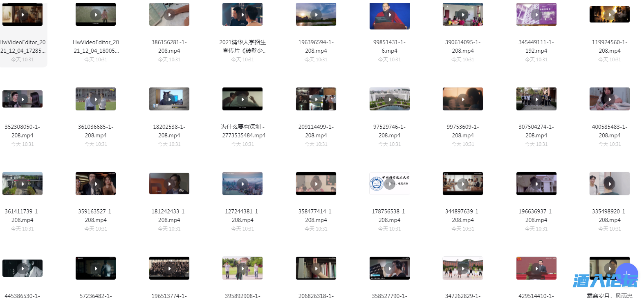The width and height of the screenshot is (644, 298).
Task: Click file name 358477414-1-208.mp4
Action: [x=316, y=215]
